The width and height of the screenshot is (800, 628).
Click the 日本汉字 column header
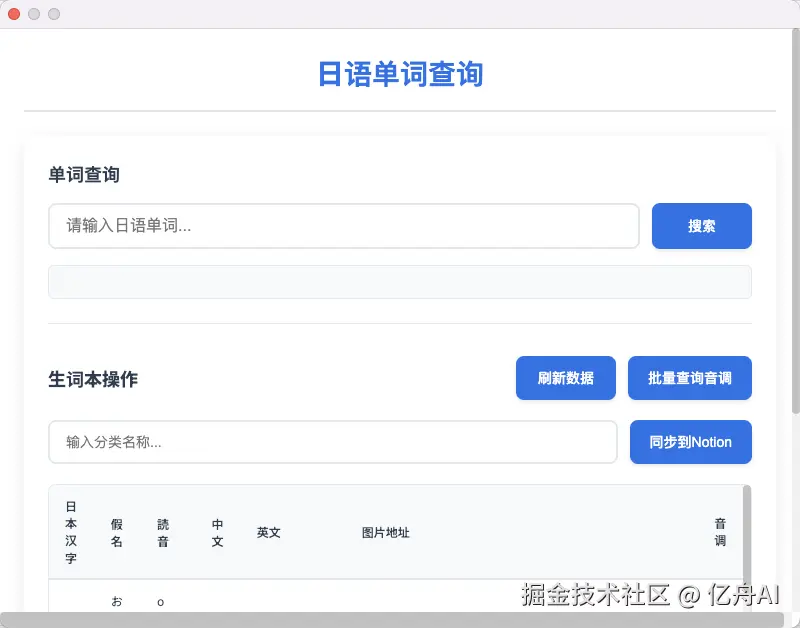(x=71, y=532)
